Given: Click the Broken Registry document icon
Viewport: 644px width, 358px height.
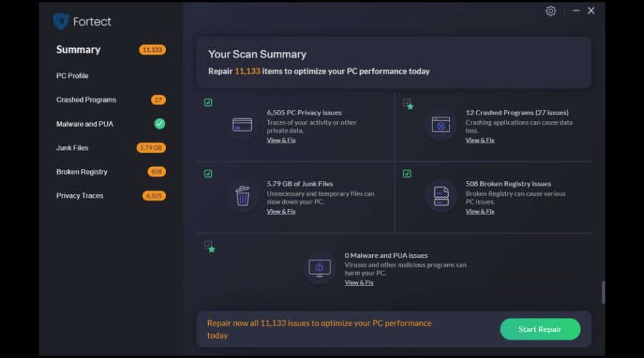Looking at the screenshot, I should click(441, 195).
